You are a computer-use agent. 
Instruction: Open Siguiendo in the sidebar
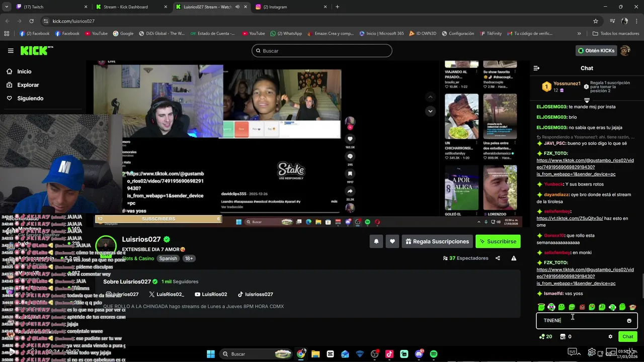pos(30,99)
